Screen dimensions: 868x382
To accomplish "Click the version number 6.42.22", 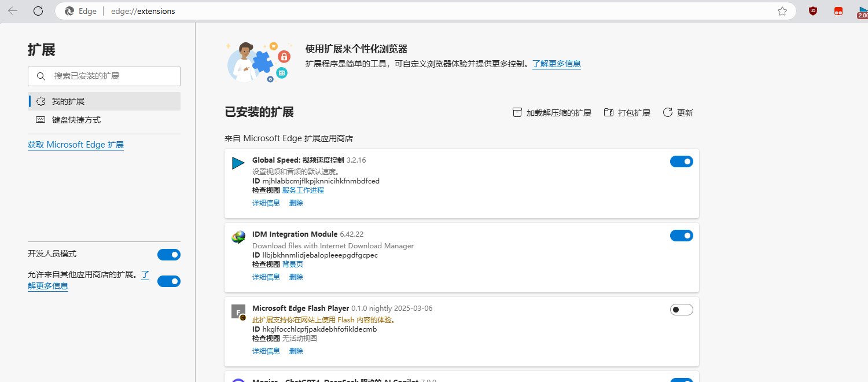I will (352, 234).
